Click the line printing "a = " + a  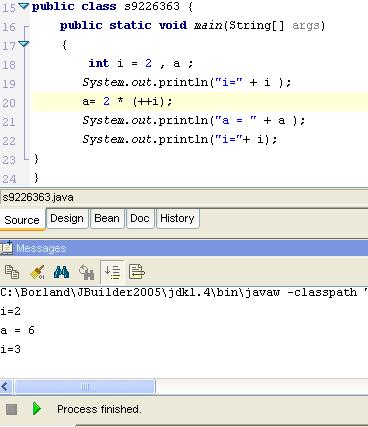point(194,120)
